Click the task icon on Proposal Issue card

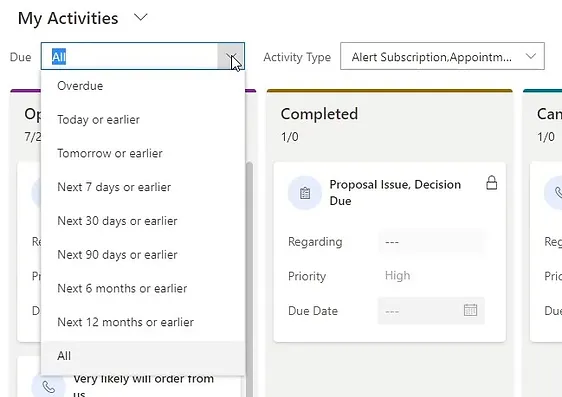(x=305, y=193)
